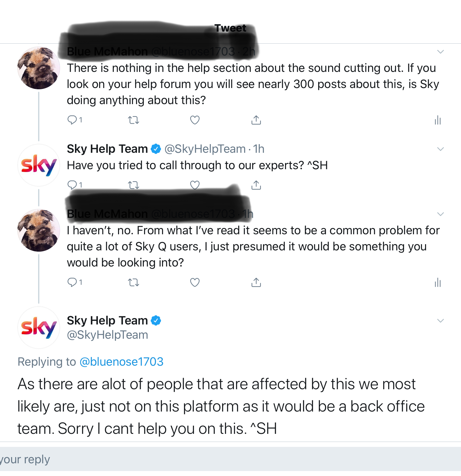This screenshot has height=476, width=461.
Task: Open the @bluenose1703 mention link
Action: (x=121, y=362)
